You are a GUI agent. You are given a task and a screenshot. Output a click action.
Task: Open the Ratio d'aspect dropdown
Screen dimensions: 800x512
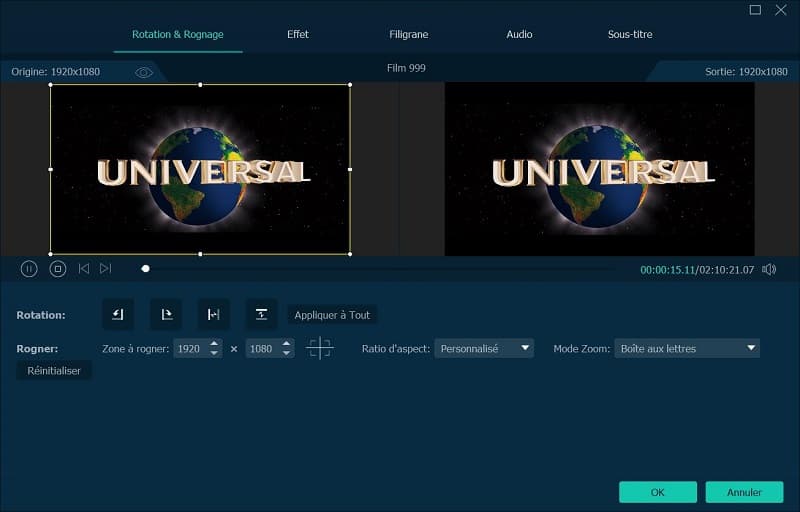point(484,348)
